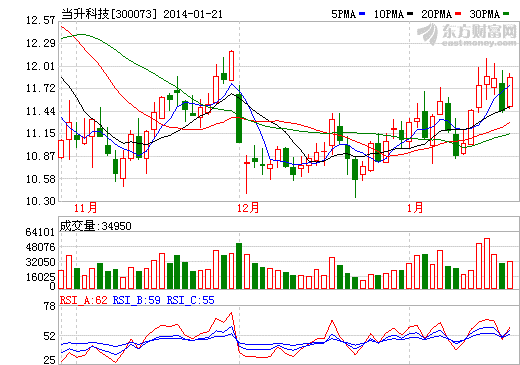The image size is (520, 365).
Task: Click the black 10PMA legend color marker
Action: point(410,14)
